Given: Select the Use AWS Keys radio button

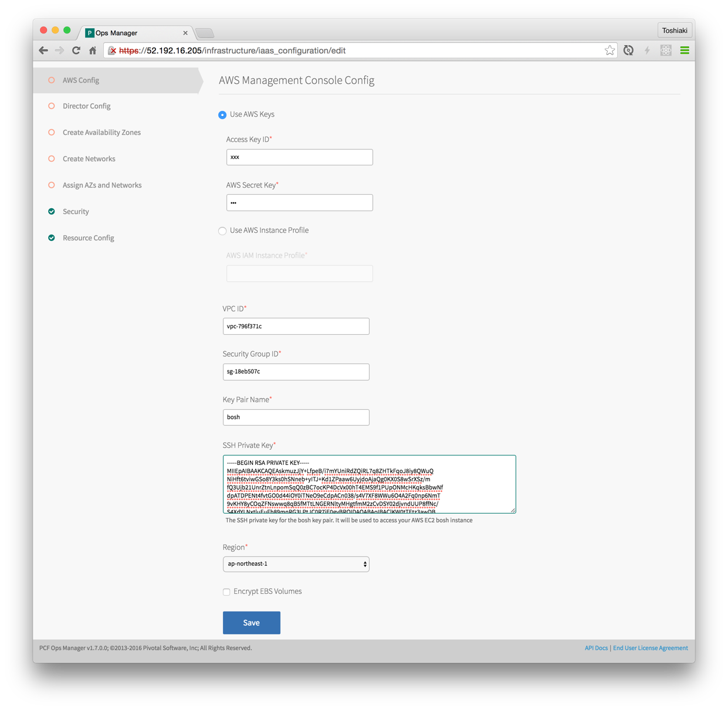Looking at the screenshot, I should tap(222, 115).
